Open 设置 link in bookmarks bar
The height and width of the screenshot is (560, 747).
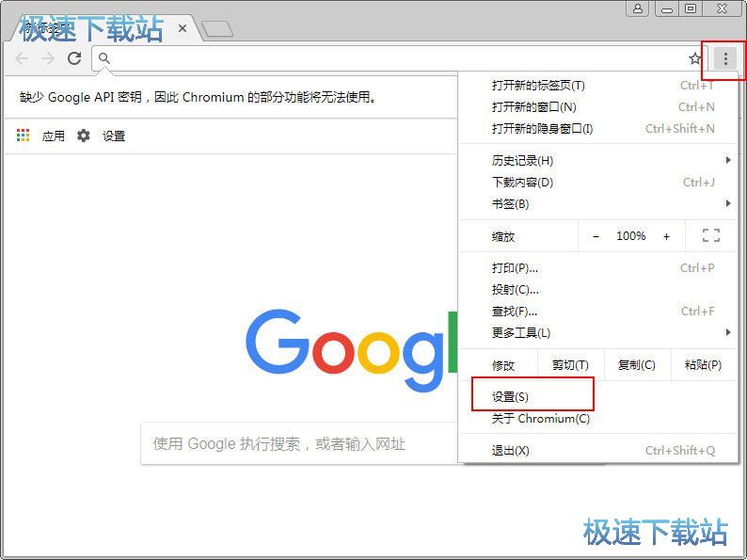pos(114,136)
